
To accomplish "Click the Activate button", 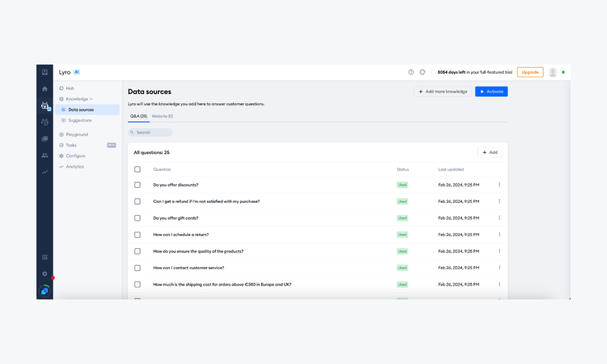I will point(491,91).
